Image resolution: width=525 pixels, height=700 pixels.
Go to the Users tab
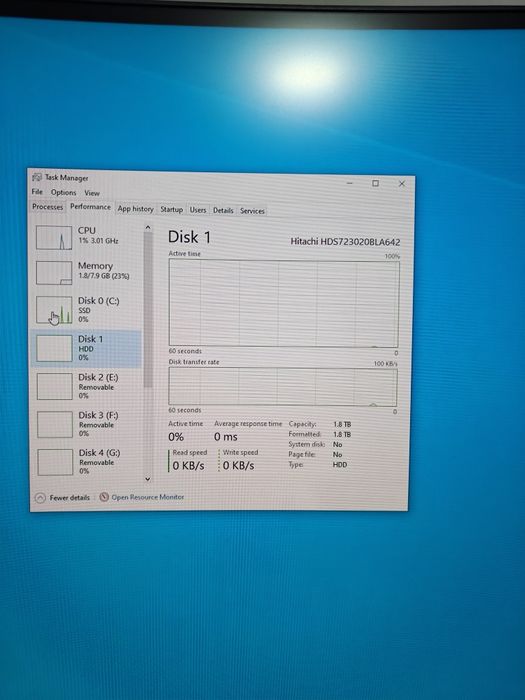(x=198, y=209)
